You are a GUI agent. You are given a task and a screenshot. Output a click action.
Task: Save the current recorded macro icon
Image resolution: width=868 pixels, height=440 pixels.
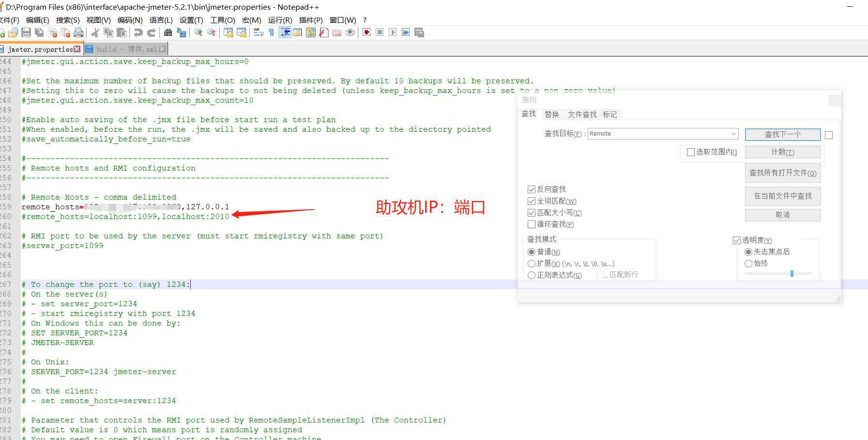coord(419,32)
